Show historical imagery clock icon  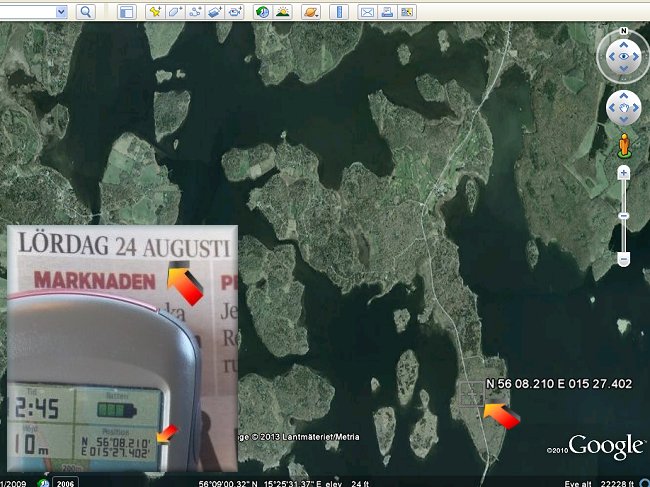tap(262, 12)
